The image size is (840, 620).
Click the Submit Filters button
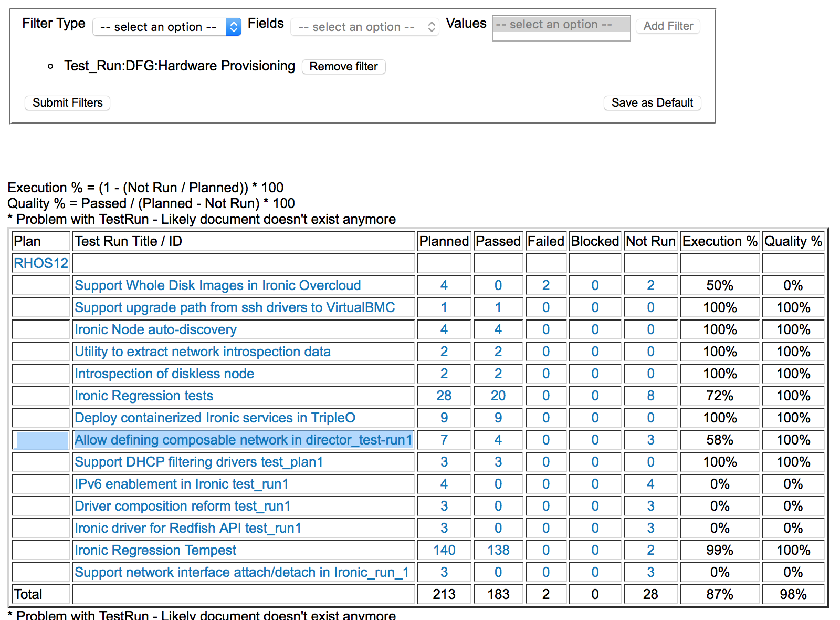point(67,103)
